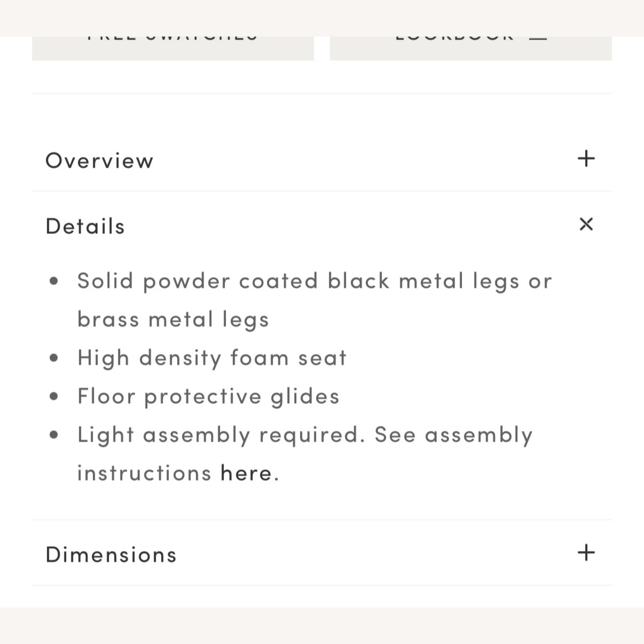
Task: Expand the Dimensions accordion section
Action: (x=112, y=554)
